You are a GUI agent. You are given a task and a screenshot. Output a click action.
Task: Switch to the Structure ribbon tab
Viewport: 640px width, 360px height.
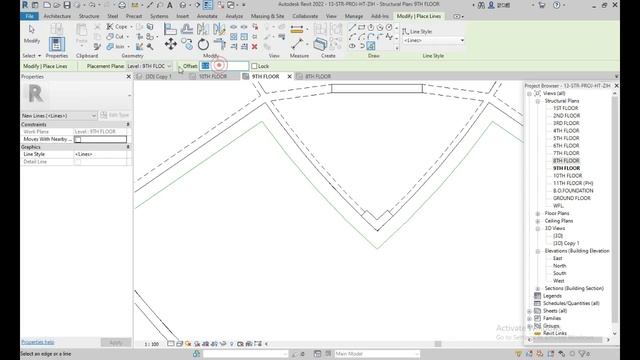tap(89, 16)
